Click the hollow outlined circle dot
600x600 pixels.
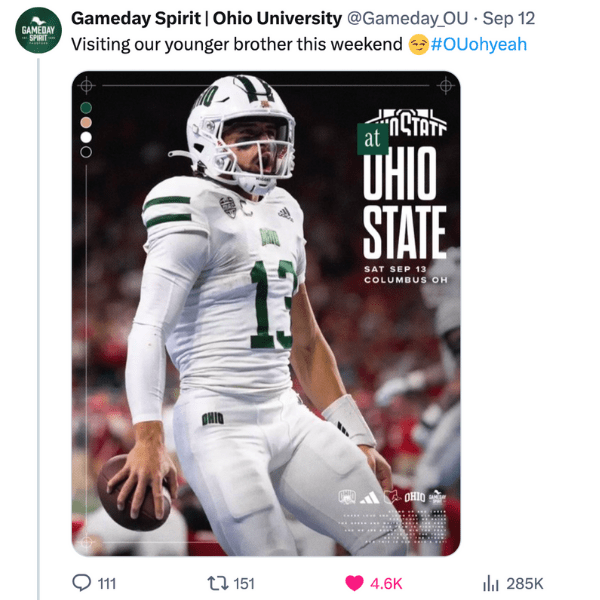(86, 152)
